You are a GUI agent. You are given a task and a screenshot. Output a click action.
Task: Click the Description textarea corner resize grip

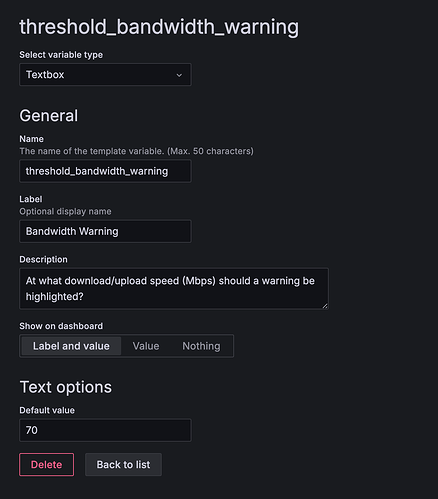pos(325,306)
